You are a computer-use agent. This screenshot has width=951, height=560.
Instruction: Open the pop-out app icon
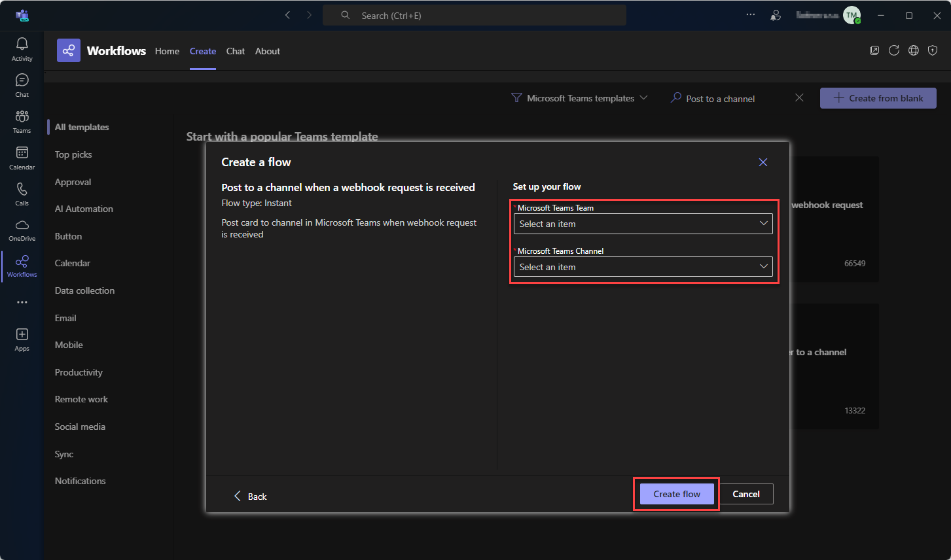tap(874, 50)
